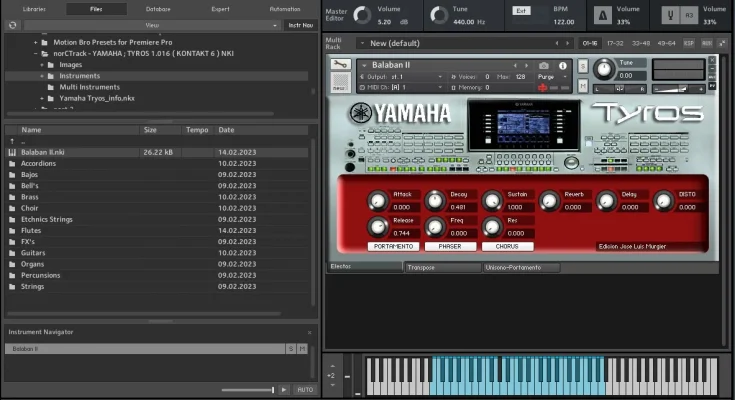Collapse the norCTrack YAMAHA TYROS folder
Screen dimensions: 735x400
click(x=35, y=54)
